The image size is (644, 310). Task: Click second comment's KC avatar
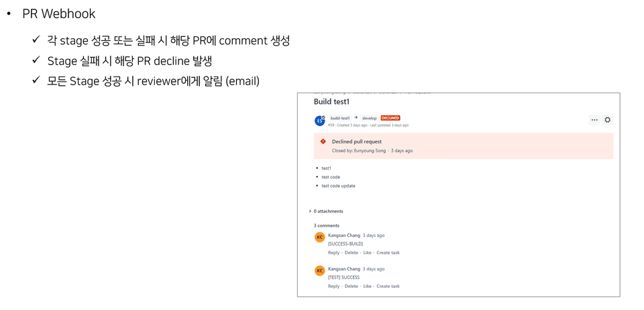[320, 271]
